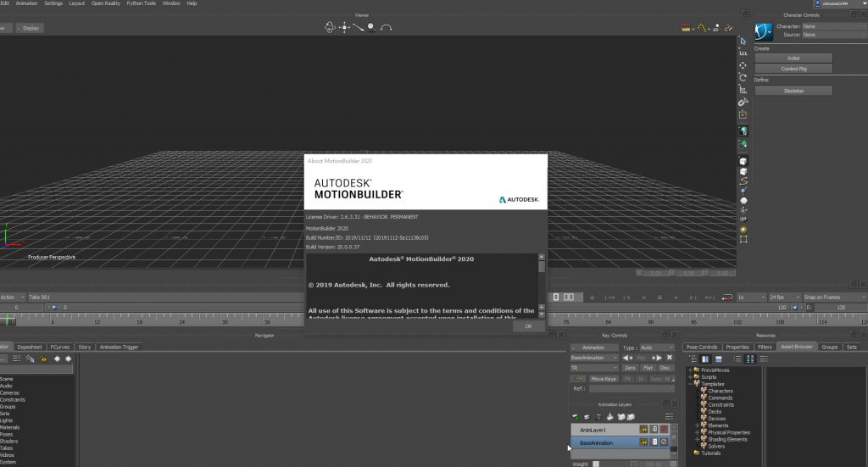Open the Source dropdown
Viewport: 868px width, 467px height.
pos(835,35)
